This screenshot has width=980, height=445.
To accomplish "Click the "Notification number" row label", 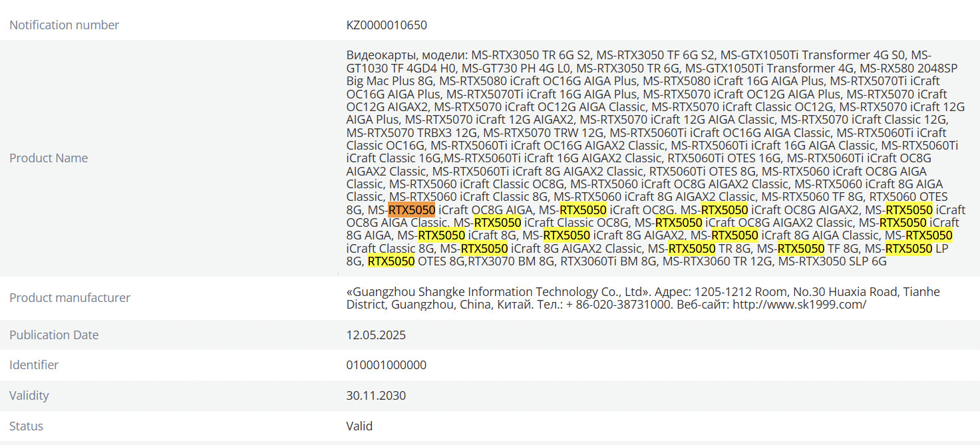I will pos(64,25).
